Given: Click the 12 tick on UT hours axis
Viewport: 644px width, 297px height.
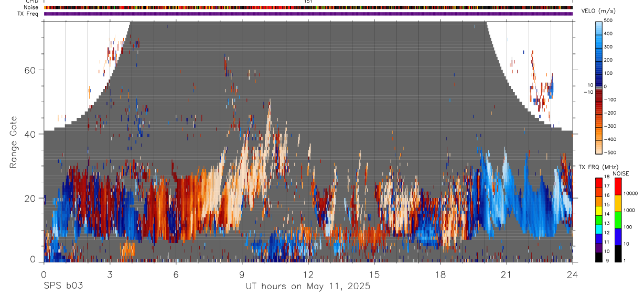Looking at the screenshot, I should (x=308, y=273).
